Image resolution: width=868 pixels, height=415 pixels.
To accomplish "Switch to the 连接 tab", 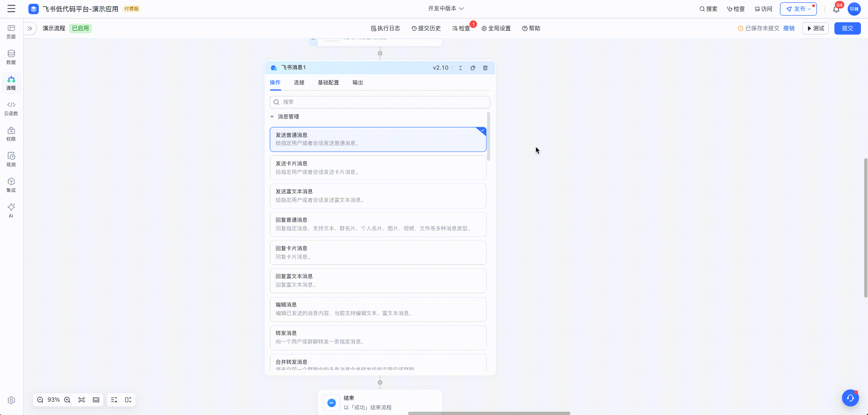I will pos(299,82).
